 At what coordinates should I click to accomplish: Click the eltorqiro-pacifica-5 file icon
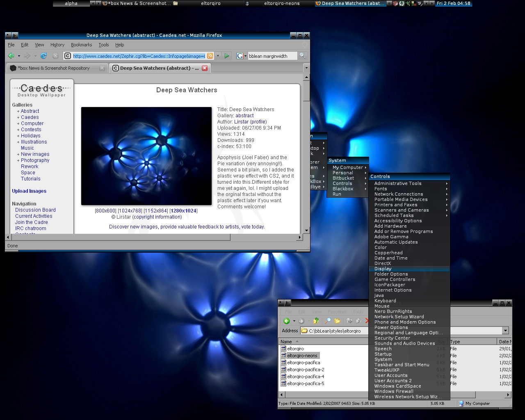283,383
